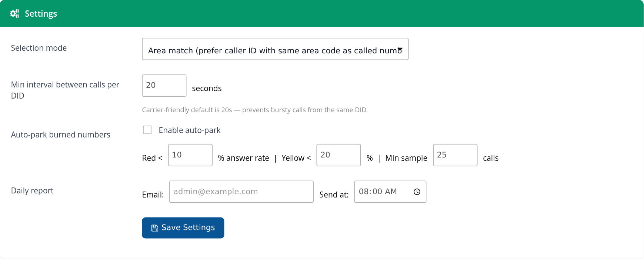The height and width of the screenshot is (259, 644).
Task: Focus the min interval seconds field
Action: [x=164, y=86]
